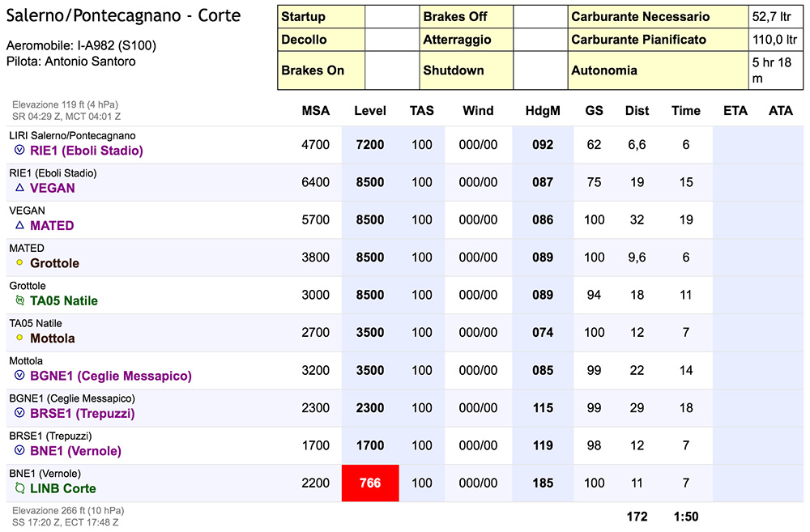Click the red 766 level cell
This screenshot has height=532, width=810.
370,483
